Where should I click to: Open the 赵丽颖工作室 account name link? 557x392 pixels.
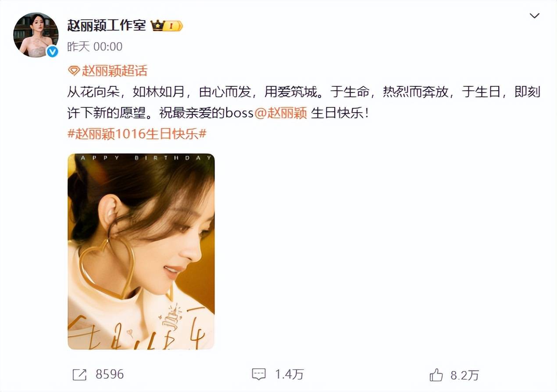tap(107, 25)
